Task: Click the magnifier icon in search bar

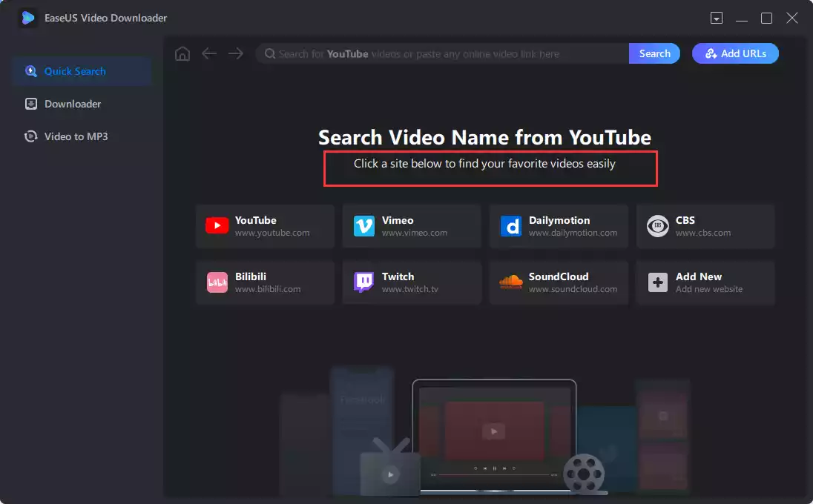Action: (269, 54)
